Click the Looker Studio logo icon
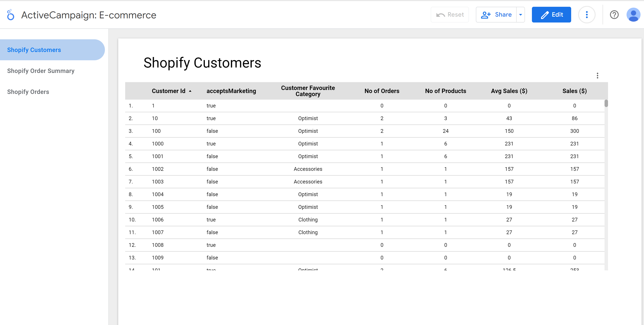Viewport: 644px width, 325px height. 10,15
